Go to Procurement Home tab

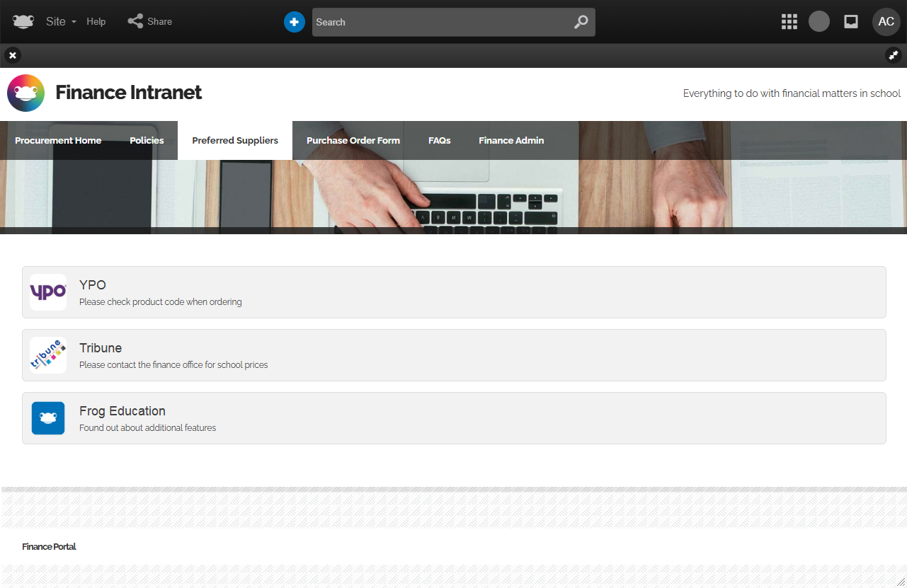coord(58,140)
